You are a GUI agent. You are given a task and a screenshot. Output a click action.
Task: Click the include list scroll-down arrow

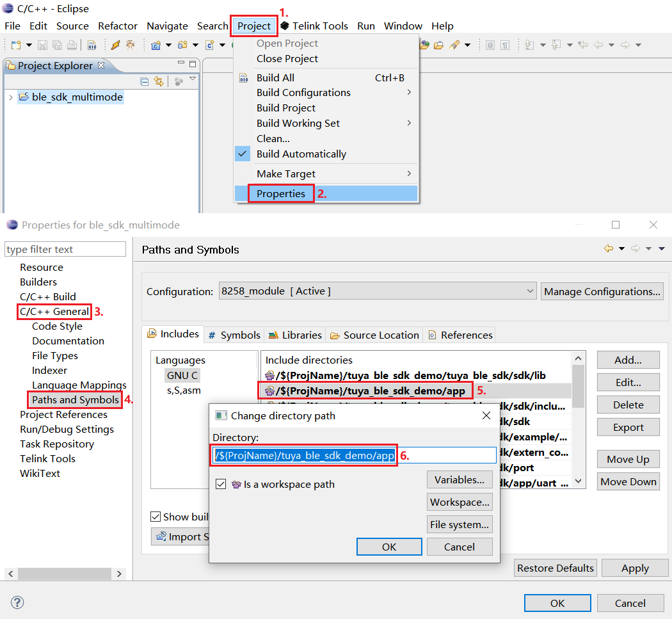pos(578,481)
